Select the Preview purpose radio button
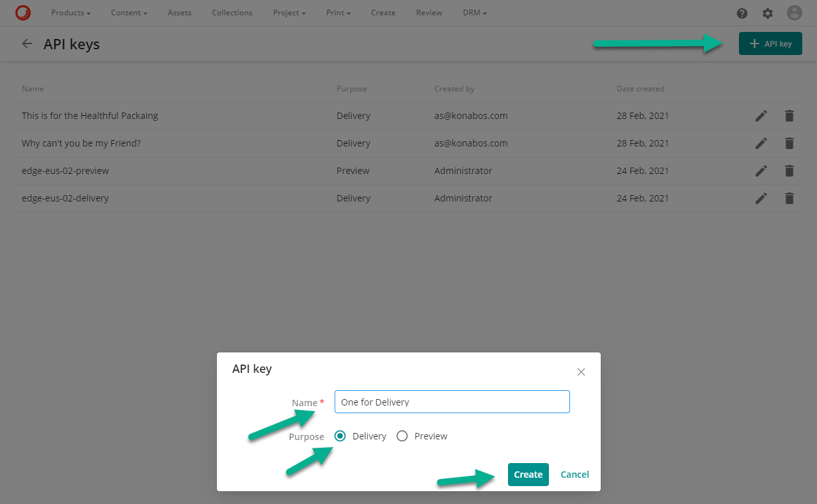Screen dimensions: 817x504 click(402, 436)
